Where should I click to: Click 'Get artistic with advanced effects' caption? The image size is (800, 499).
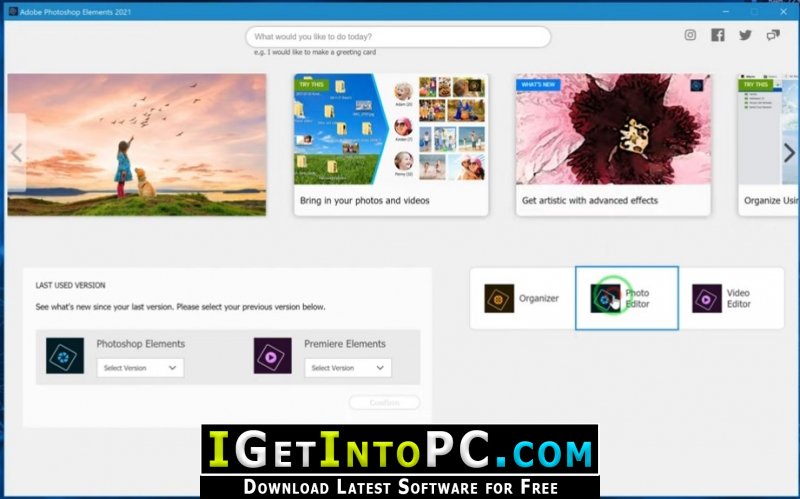click(x=590, y=201)
